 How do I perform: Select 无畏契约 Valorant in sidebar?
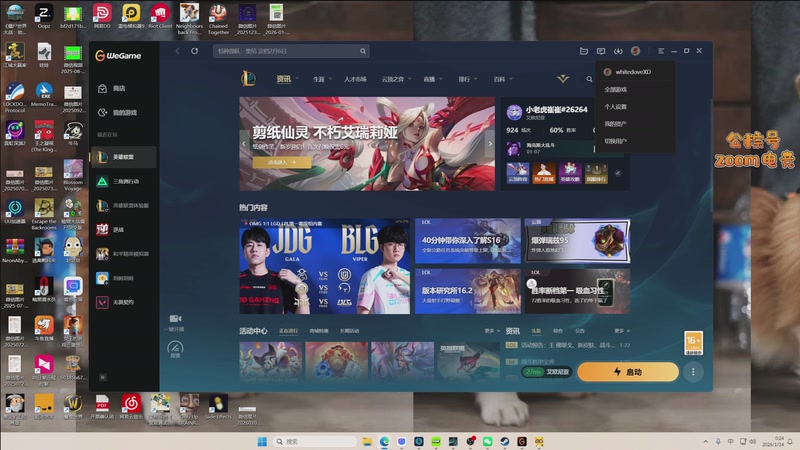click(123, 302)
